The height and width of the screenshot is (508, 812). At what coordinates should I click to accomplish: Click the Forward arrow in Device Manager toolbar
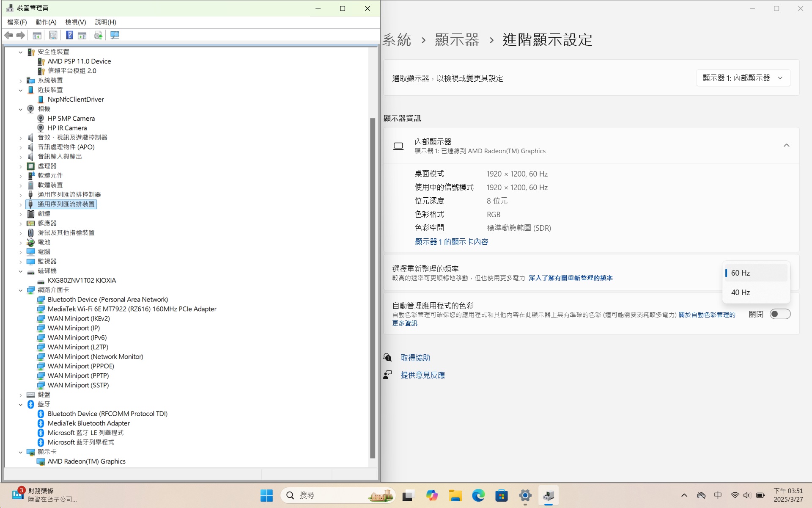point(21,36)
